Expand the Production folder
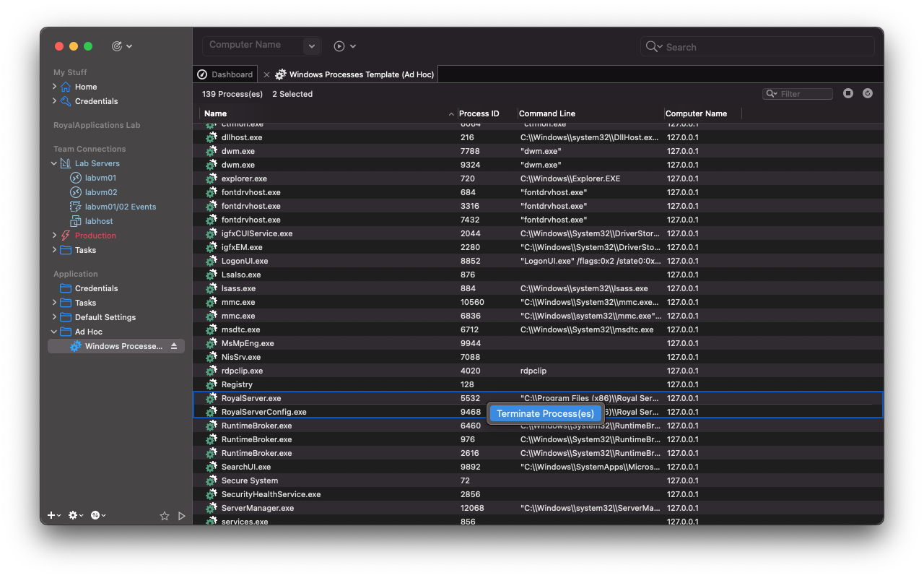Viewport: 924px width, 578px height. tap(53, 235)
